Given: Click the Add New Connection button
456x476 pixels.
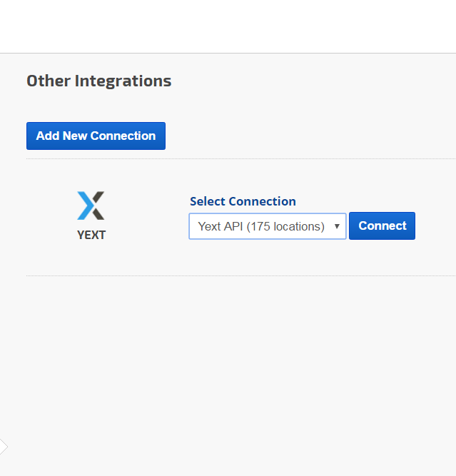Looking at the screenshot, I should coord(96,136).
